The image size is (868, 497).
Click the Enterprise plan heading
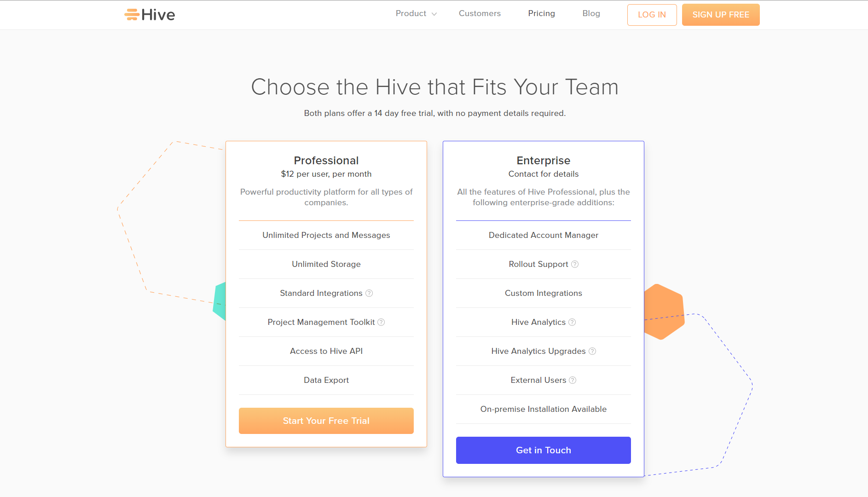coord(543,161)
